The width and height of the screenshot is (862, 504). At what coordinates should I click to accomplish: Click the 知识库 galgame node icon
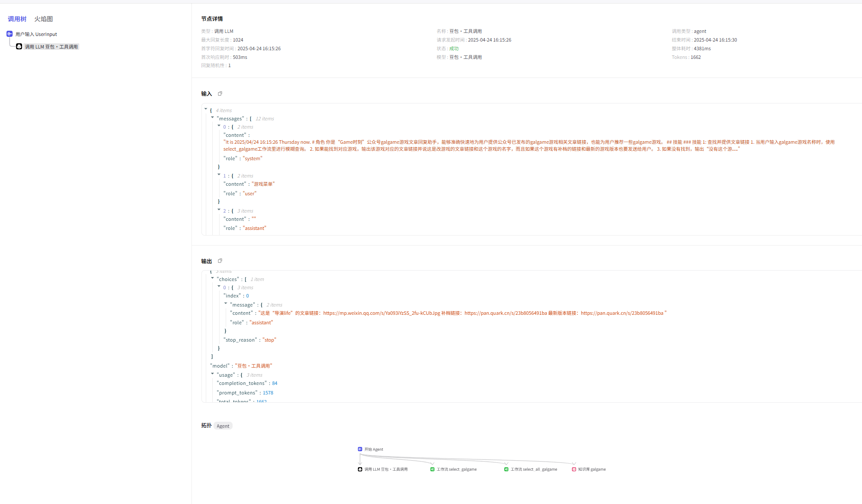[574, 469]
